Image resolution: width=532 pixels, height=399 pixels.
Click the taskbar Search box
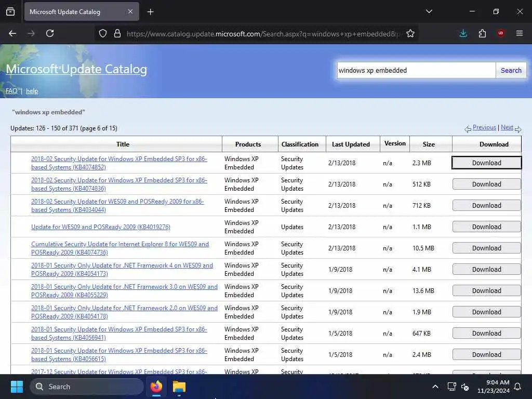pyautogui.click(x=87, y=387)
